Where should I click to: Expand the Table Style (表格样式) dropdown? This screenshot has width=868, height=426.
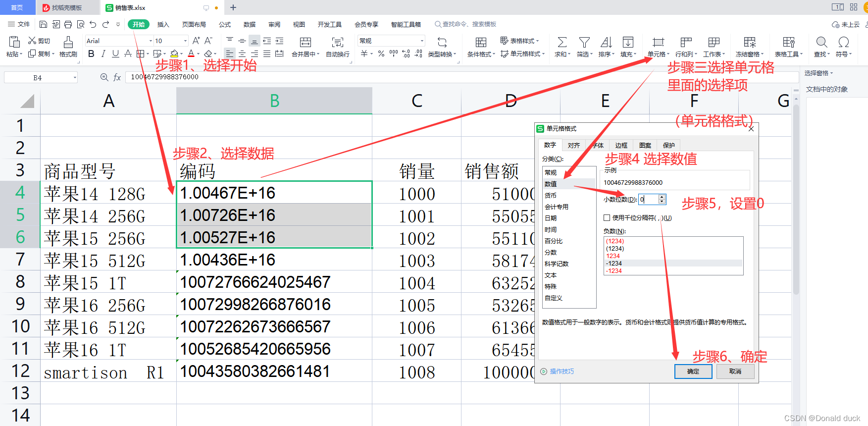pos(537,41)
